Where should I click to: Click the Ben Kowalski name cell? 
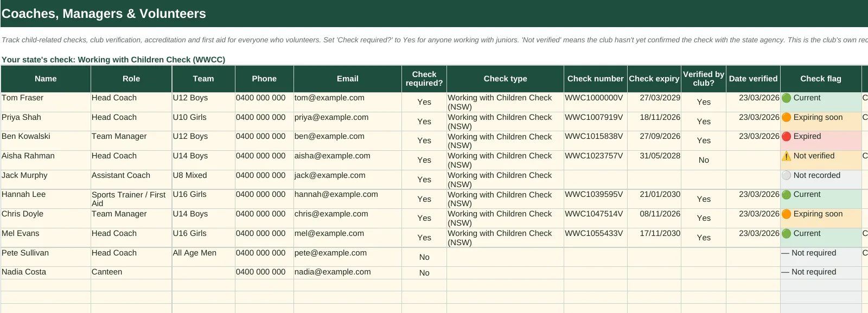point(46,140)
